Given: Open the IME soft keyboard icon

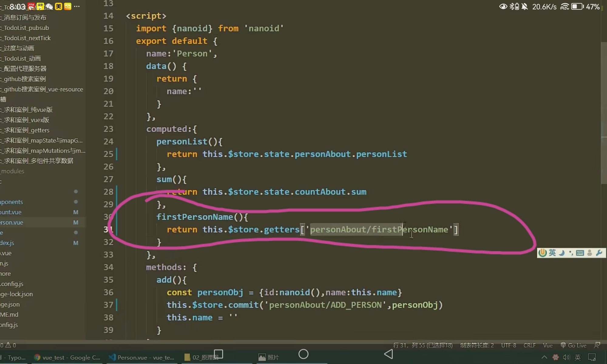Looking at the screenshot, I should 580,253.
